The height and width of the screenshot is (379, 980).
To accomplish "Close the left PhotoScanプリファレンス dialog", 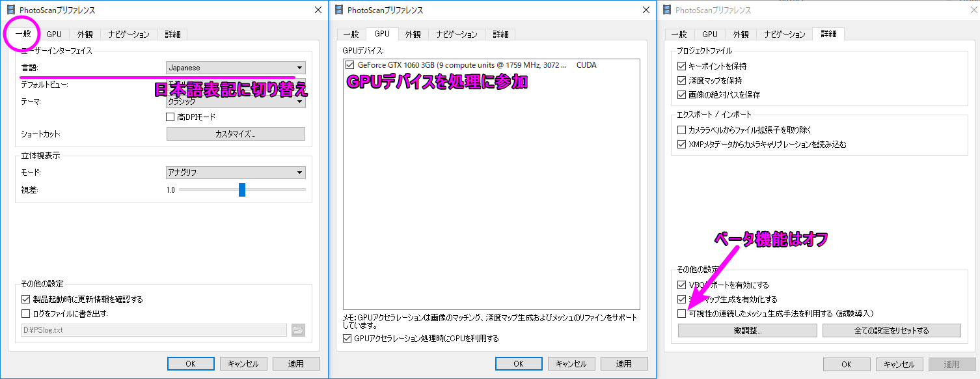I will pyautogui.click(x=318, y=10).
